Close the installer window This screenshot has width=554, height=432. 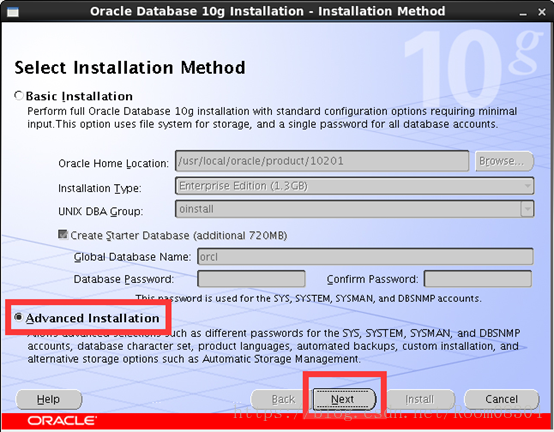(542, 12)
